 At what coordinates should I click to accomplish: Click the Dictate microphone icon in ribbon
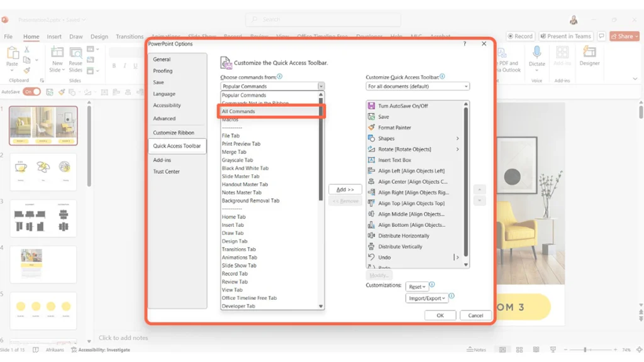tap(536, 53)
